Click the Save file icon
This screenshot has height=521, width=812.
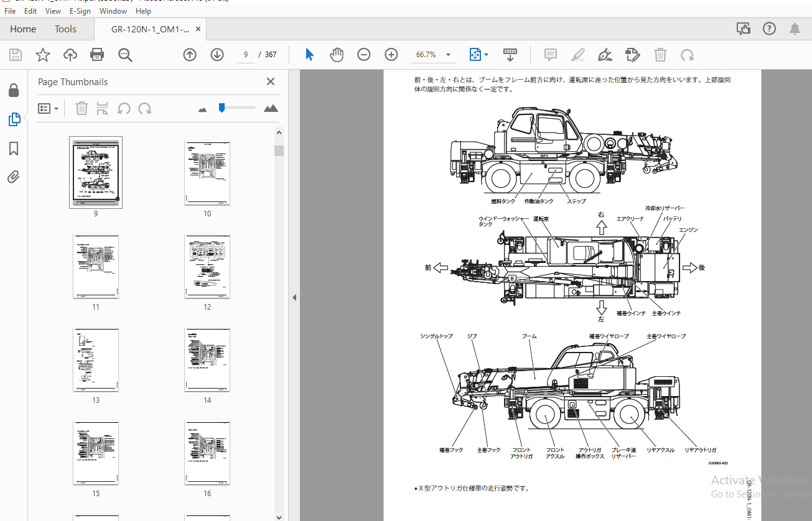click(x=16, y=55)
